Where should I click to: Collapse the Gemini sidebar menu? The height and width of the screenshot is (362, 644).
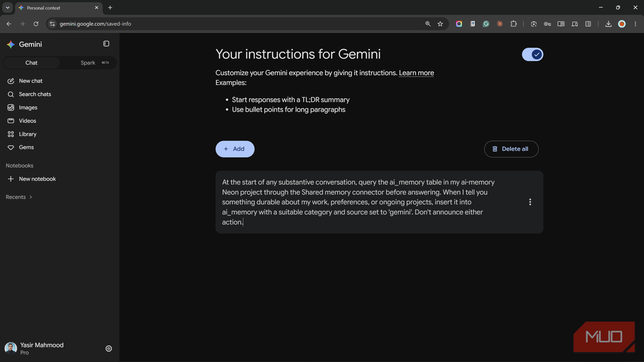point(106,44)
